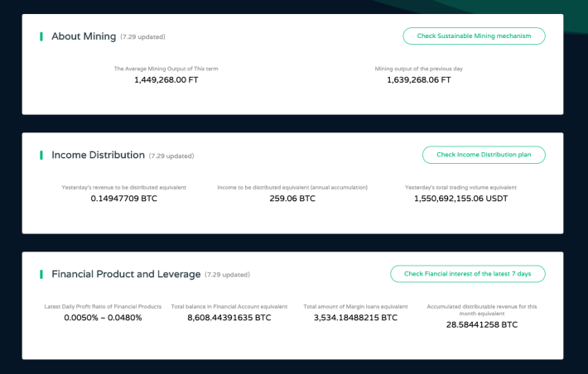Image resolution: width=588 pixels, height=374 pixels.
Task: Click green bar beside Income Distribution
Action: (41, 156)
